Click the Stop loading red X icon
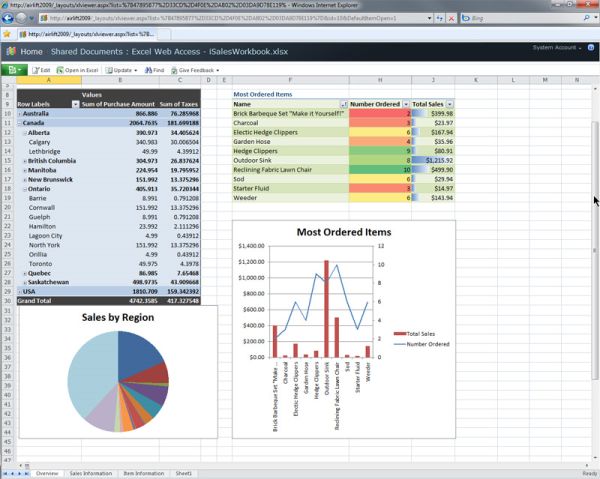 [x=452, y=18]
